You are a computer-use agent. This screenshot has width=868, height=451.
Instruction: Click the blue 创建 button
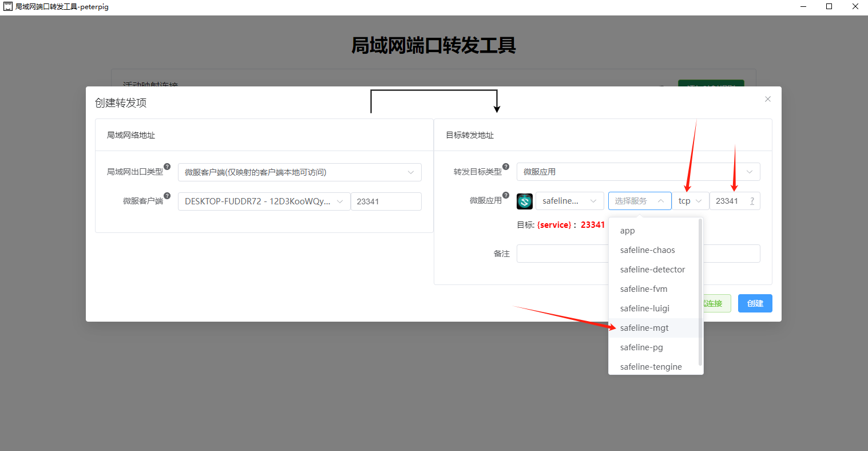click(x=755, y=303)
